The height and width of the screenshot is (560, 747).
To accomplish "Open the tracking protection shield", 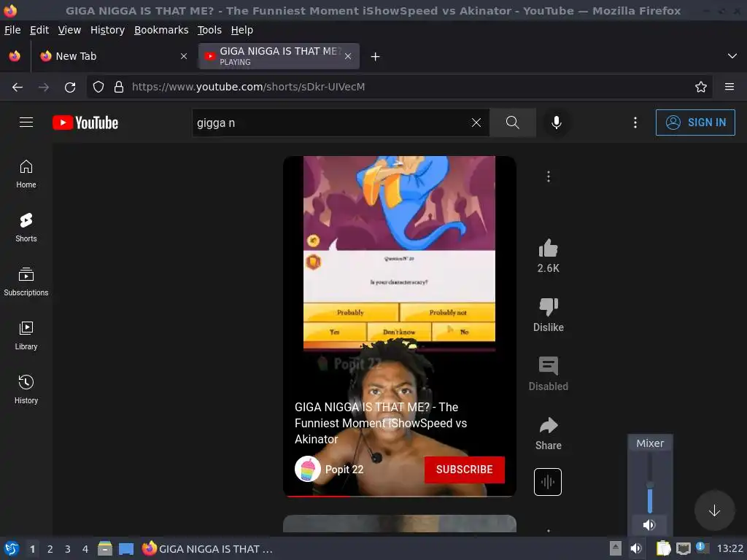I will click(98, 87).
